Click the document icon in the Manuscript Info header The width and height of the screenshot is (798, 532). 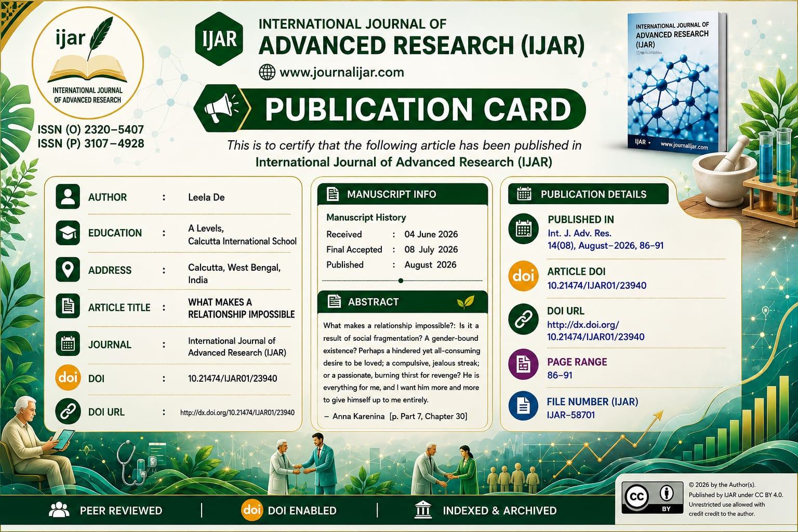pyautogui.click(x=332, y=194)
